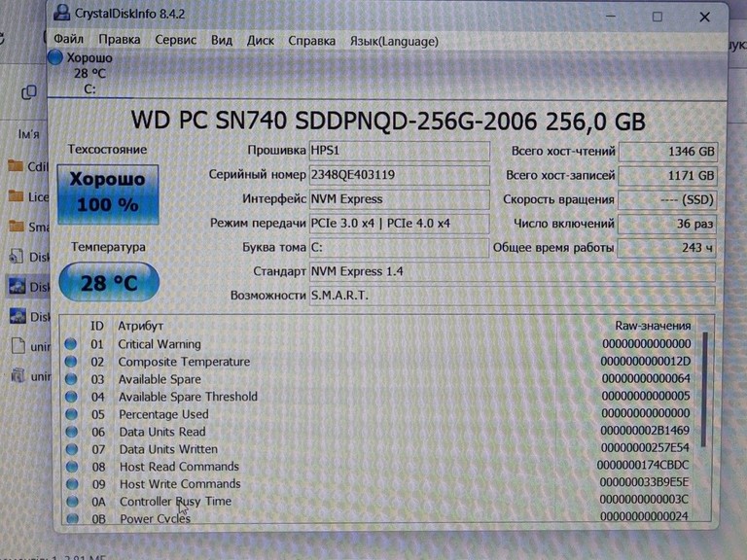Open the Сервис menu
Screen dimensions: 747x560
(x=175, y=40)
